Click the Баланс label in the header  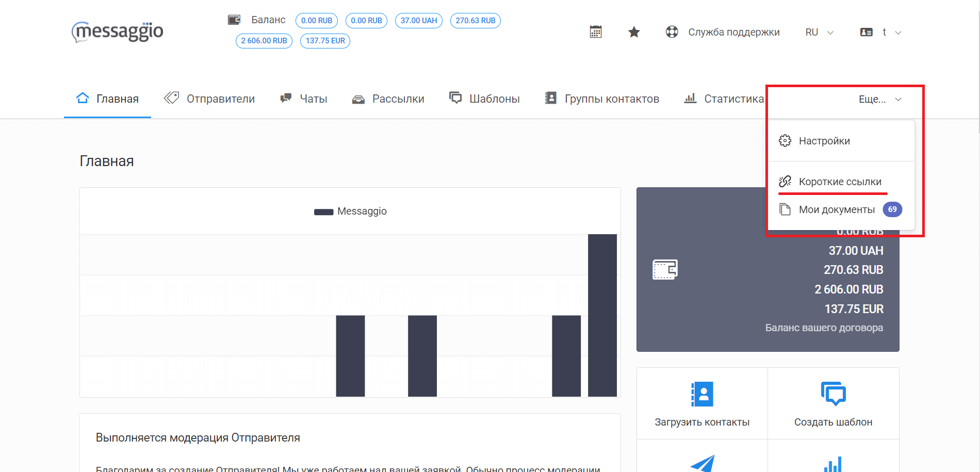pyautogui.click(x=268, y=20)
